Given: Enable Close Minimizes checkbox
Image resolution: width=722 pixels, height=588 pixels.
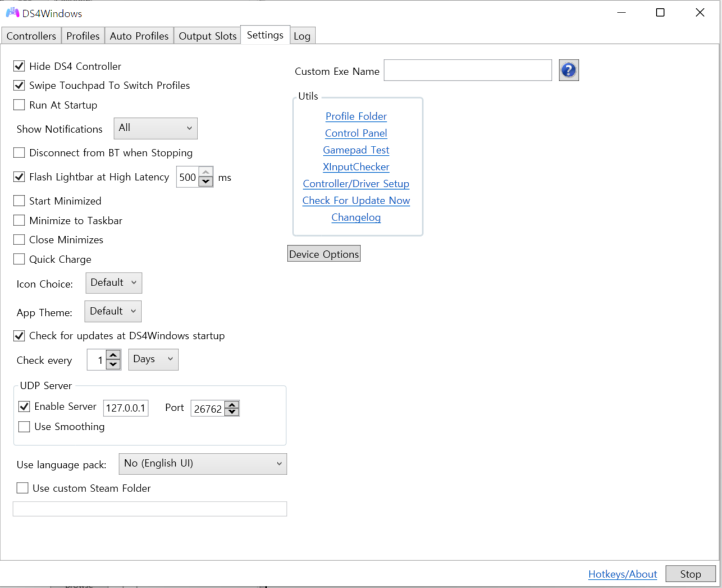Looking at the screenshot, I should (x=19, y=240).
